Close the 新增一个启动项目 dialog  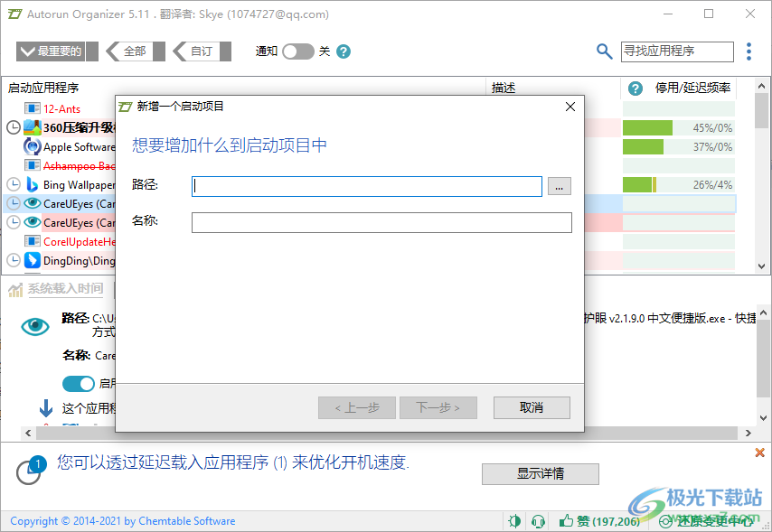coord(570,107)
